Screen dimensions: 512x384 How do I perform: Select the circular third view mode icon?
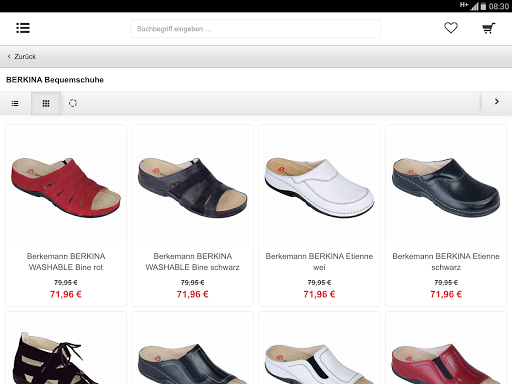point(73,103)
